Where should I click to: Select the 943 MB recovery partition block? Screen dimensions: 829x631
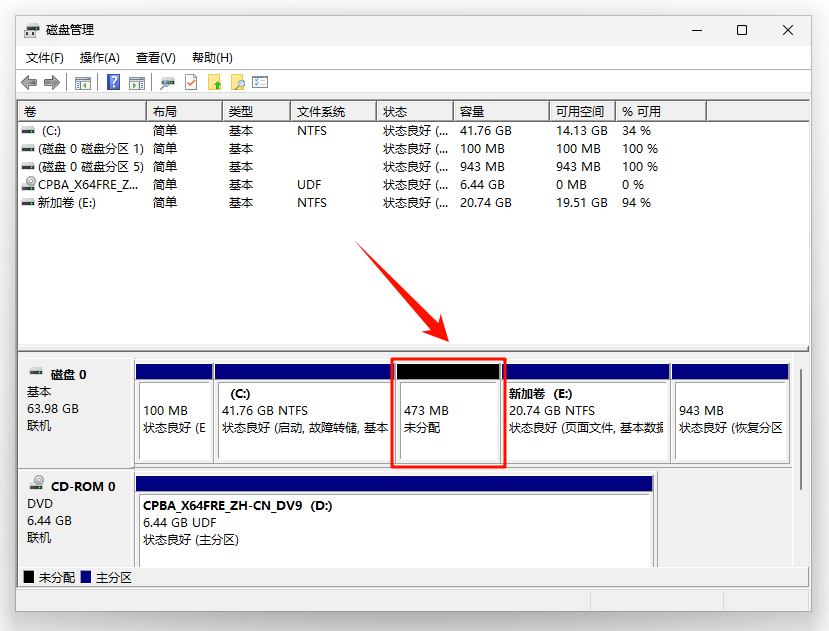click(x=730, y=413)
